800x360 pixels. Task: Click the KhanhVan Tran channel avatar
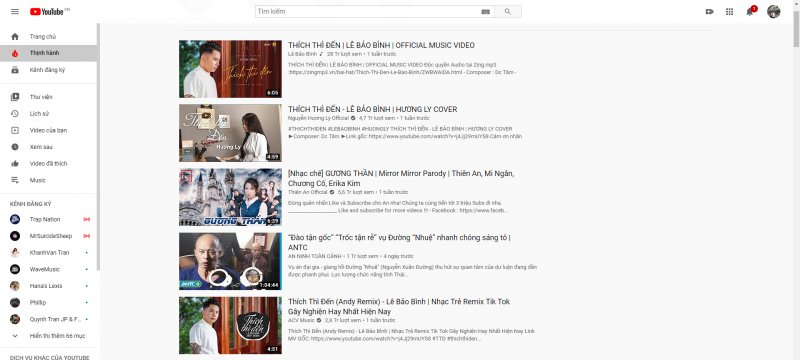(x=15, y=252)
